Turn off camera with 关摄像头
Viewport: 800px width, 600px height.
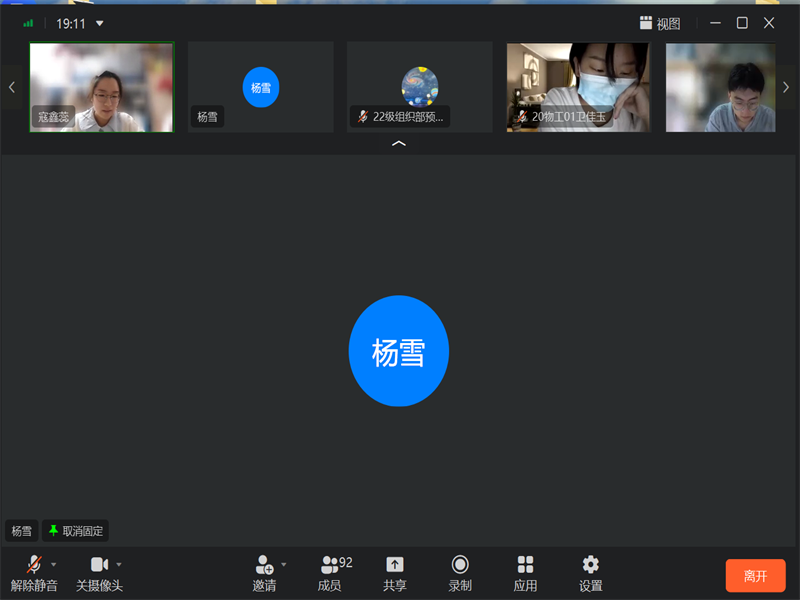[x=99, y=572]
